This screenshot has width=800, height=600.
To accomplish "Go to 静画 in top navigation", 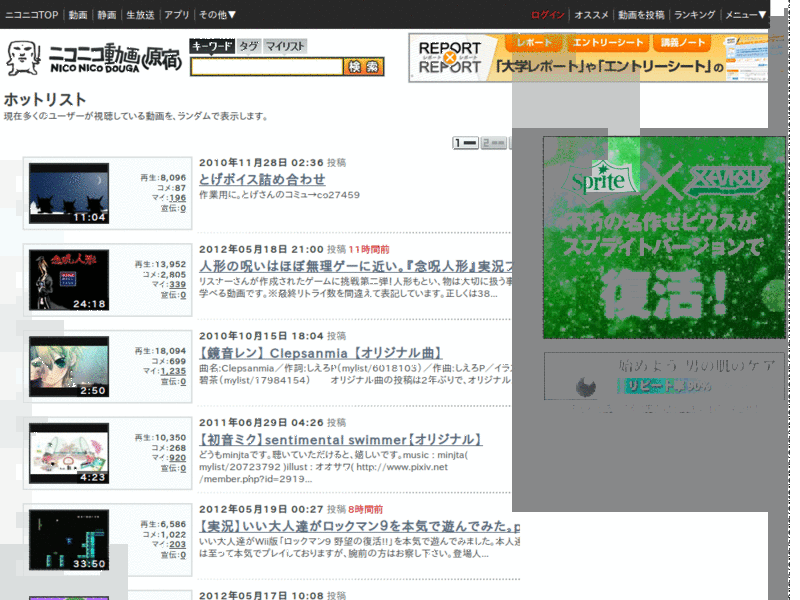I will (x=107, y=15).
